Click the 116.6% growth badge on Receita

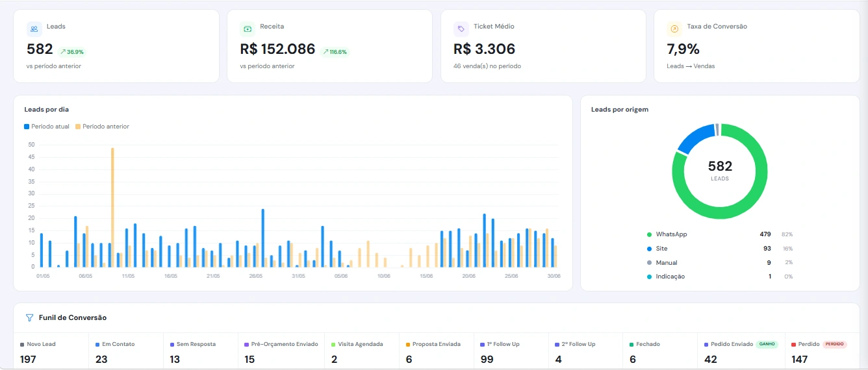click(335, 52)
